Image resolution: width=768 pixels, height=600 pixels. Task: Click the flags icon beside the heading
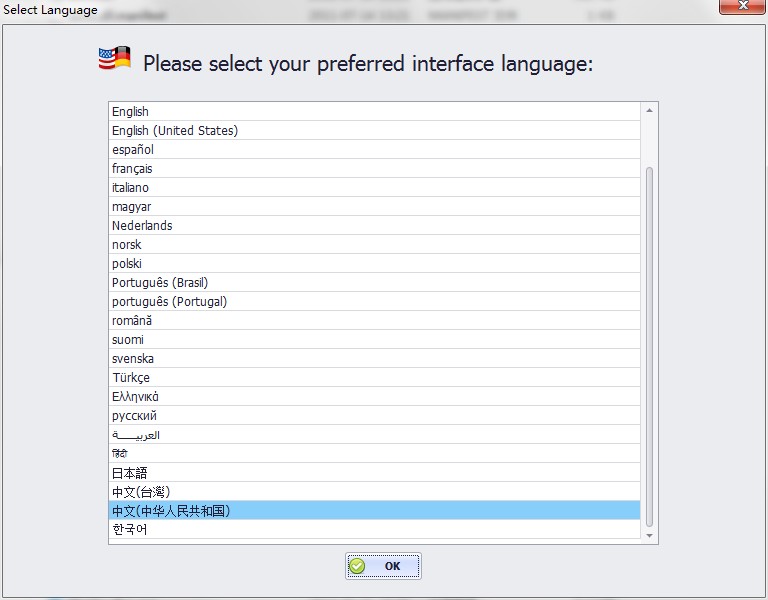pyautogui.click(x=115, y=59)
